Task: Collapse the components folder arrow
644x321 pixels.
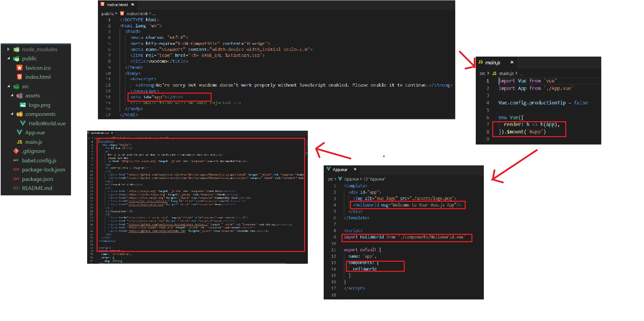Action: tap(12, 114)
